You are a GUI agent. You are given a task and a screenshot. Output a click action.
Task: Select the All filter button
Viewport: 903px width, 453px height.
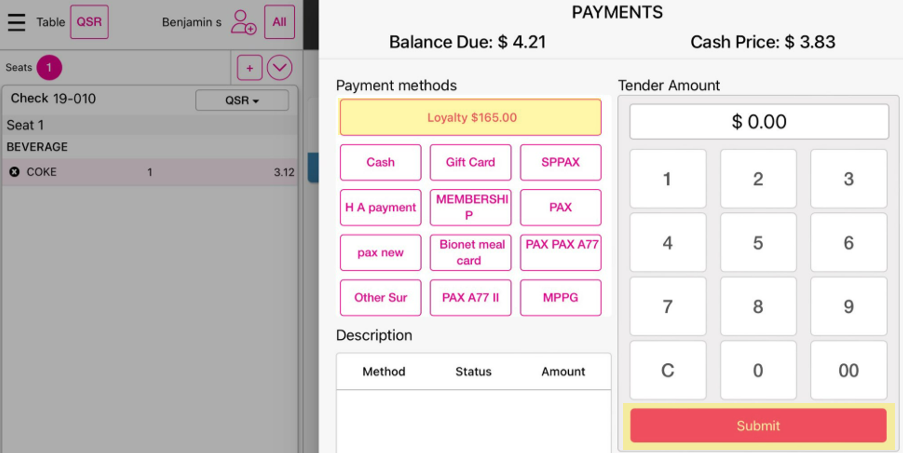tap(279, 22)
